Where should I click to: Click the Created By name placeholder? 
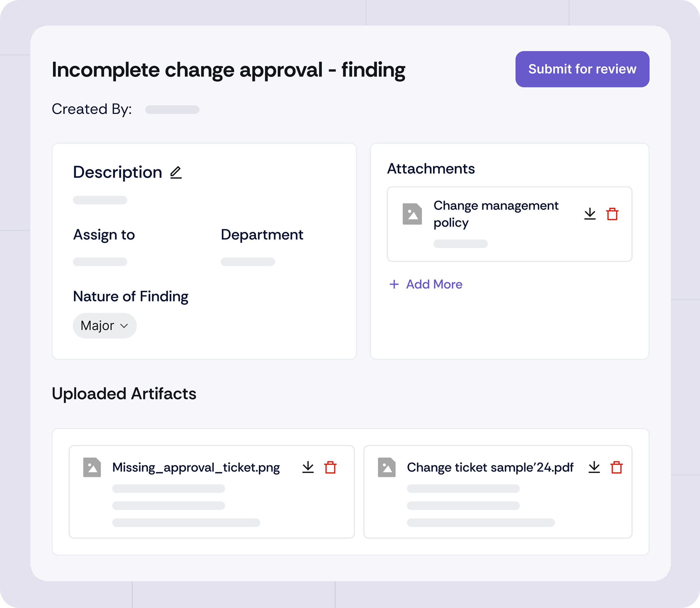pos(172,109)
